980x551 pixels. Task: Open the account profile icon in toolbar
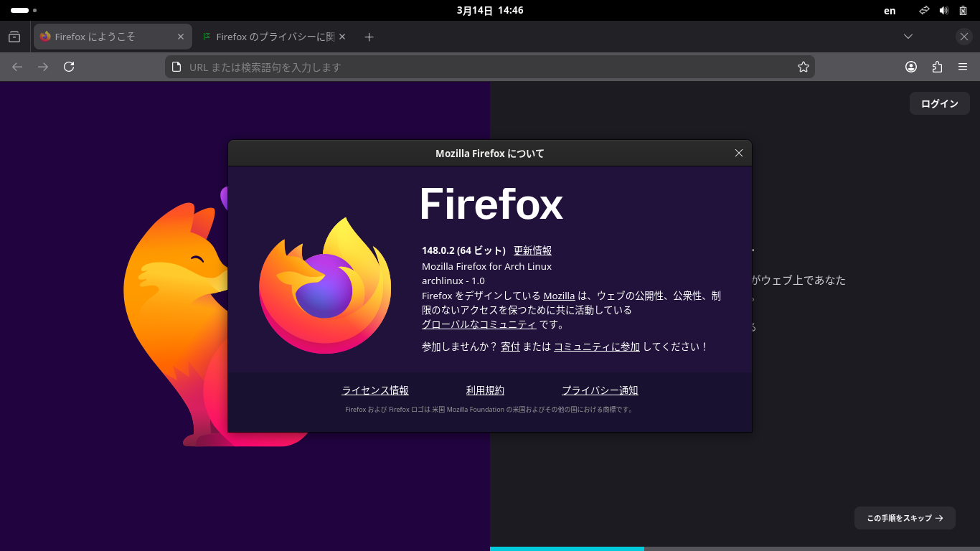coord(911,67)
